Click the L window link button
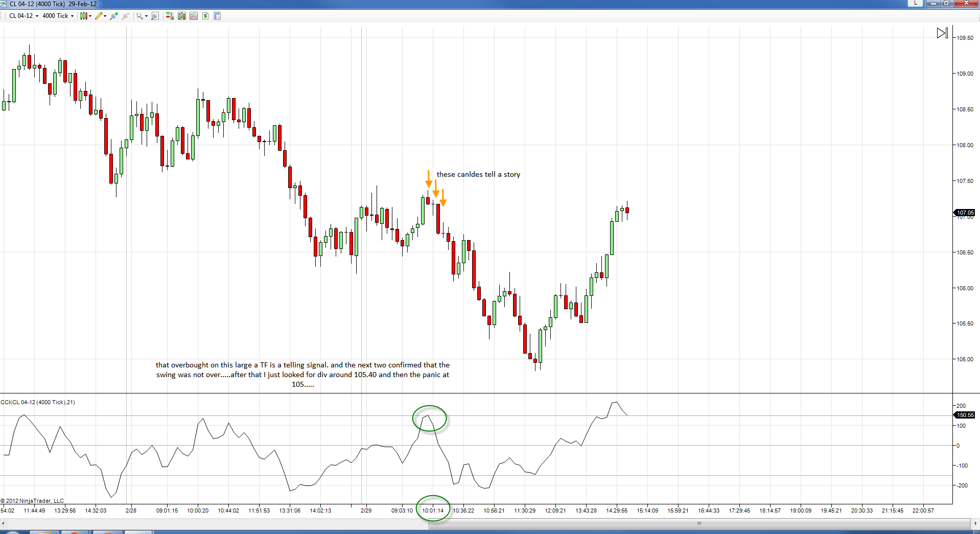This screenshot has width=980, height=534. [x=916, y=3]
